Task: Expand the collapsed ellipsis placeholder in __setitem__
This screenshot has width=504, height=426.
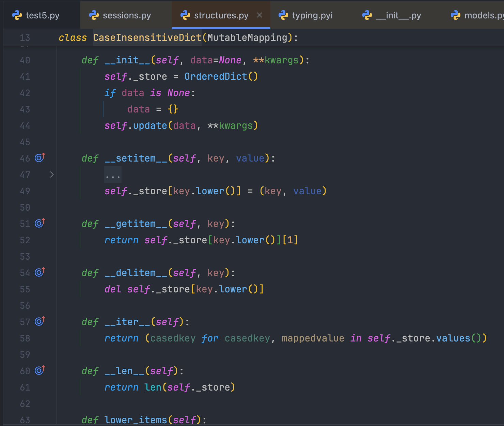Action: [113, 175]
